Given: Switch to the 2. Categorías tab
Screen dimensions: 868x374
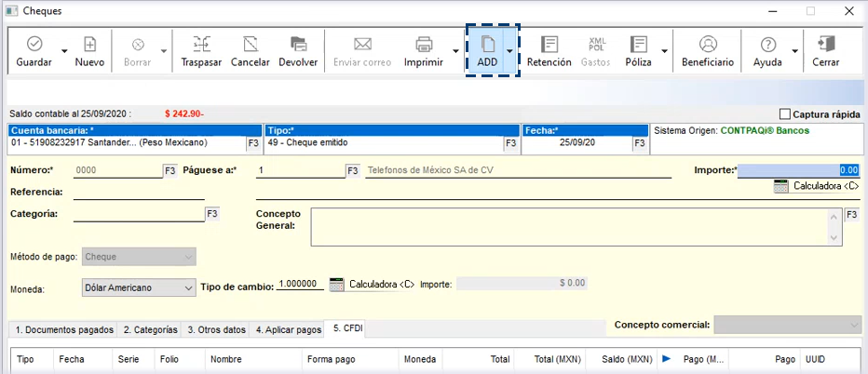Looking at the screenshot, I should [x=151, y=329].
